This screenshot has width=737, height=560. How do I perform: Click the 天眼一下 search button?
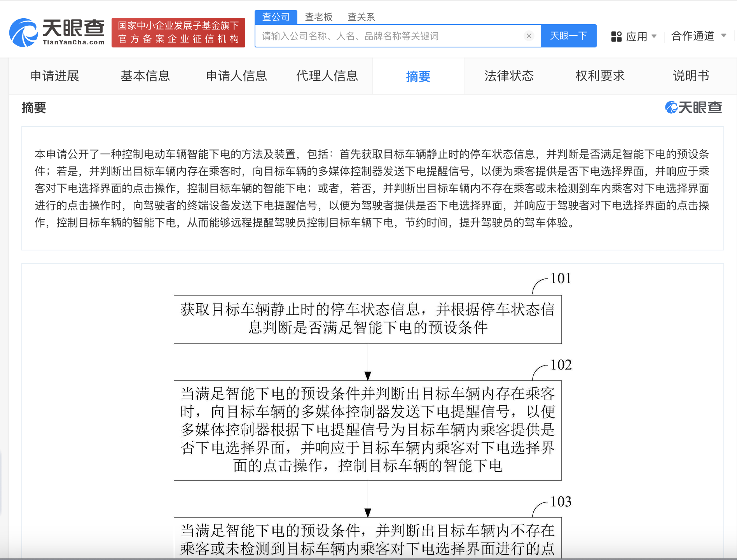tap(568, 36)
